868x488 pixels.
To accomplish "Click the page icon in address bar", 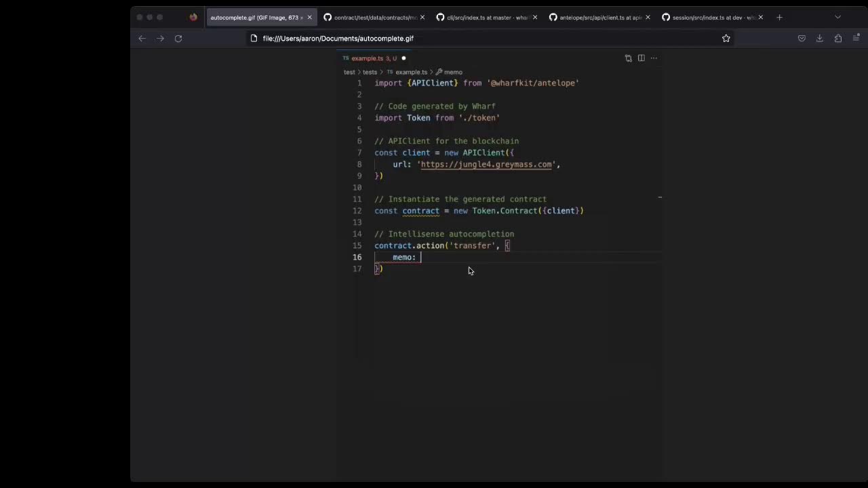I will pyautogui.click(x=254, y=39).
